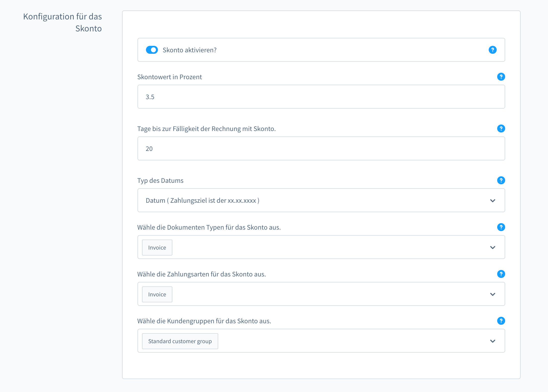Open help for Dokumenten Typen selection

(x=501, y=227)
